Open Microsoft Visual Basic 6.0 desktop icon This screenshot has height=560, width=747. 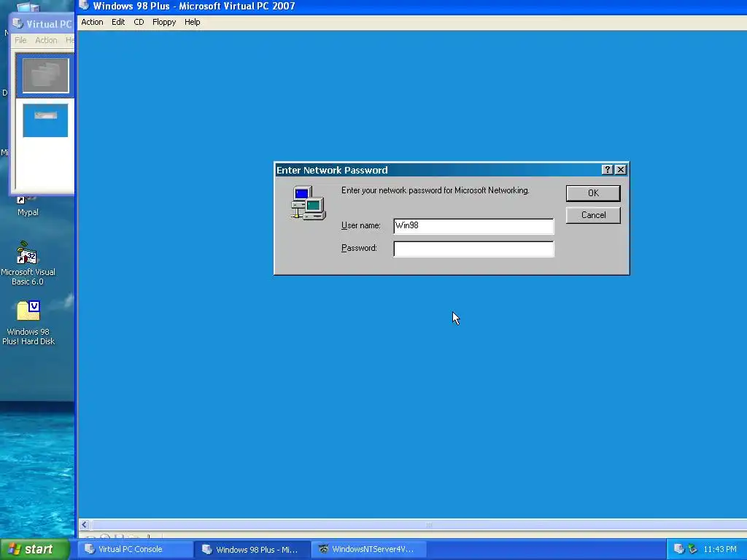[28, 263]
